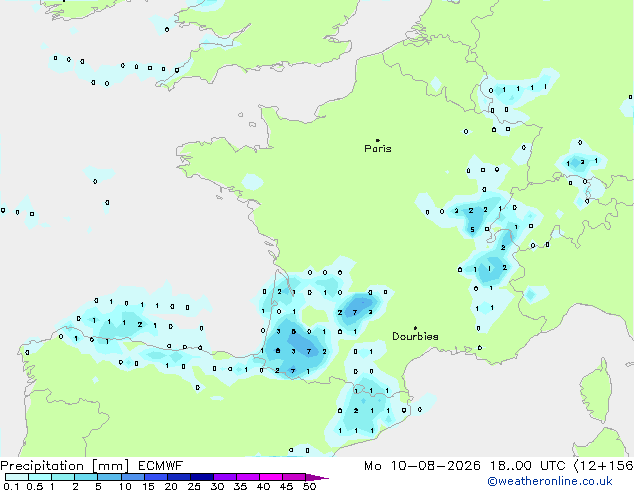The image size is (634, 490).
Task: Select the 0.1–0.5 mm palest legend swatch
Action: (17, 477)
